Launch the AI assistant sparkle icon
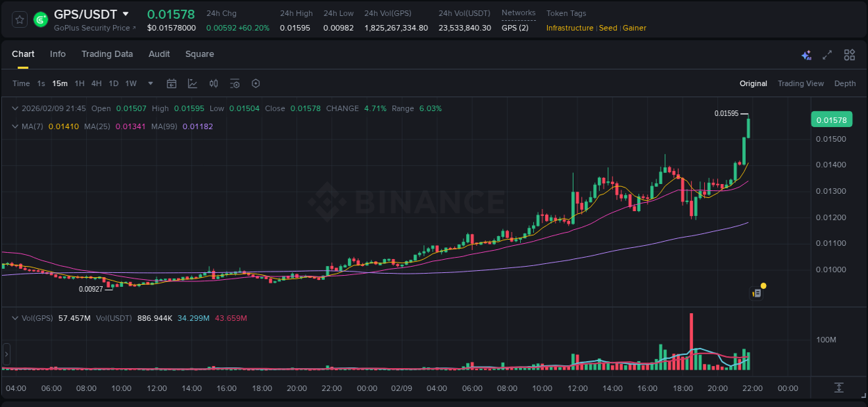The height and width of the screenshot is (407, 868). click(806, 54)
